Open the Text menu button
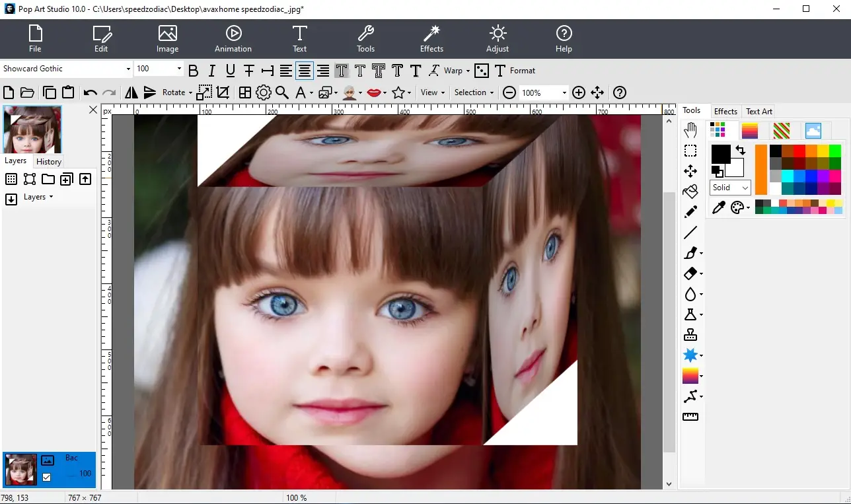This screenshot has width=851, height=504. [x=300, y=39]
